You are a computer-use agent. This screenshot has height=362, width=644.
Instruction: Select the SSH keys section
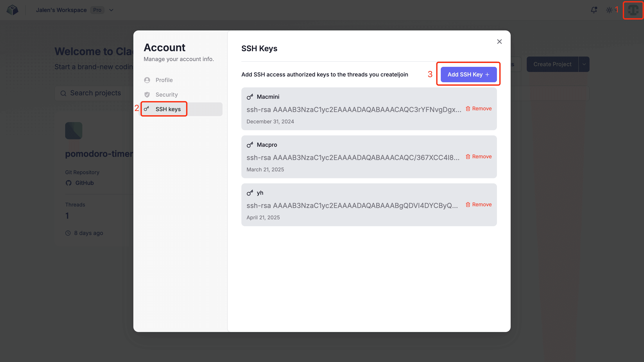coord(181,109)
